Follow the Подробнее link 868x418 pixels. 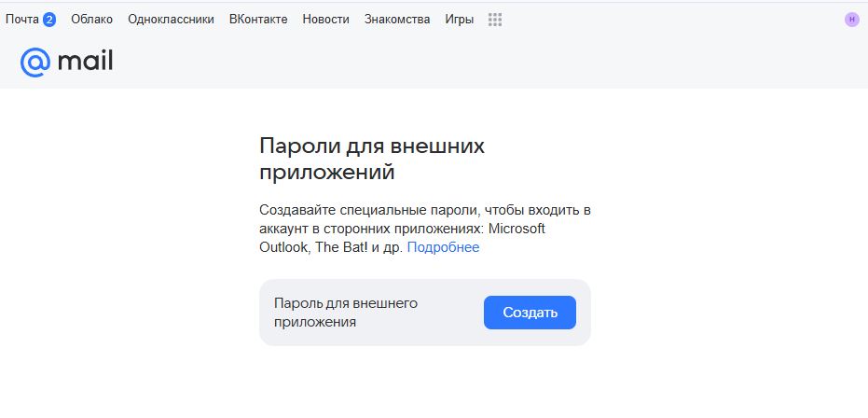pyautogui.click(x=444, y=247)
